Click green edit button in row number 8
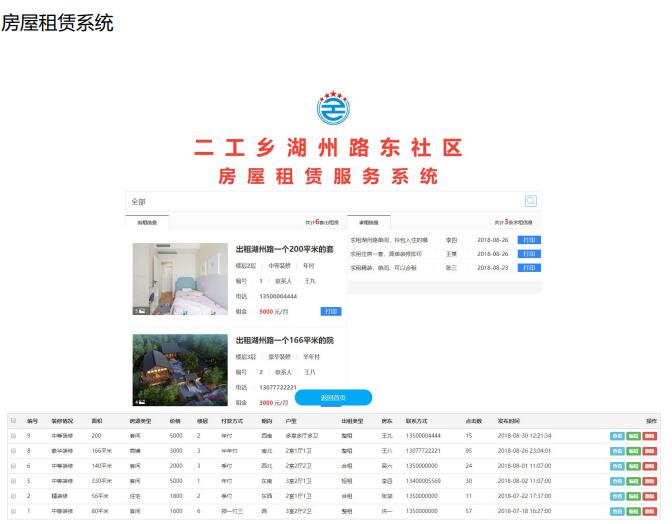The height and width of the screenshot is (524, 672). coord(633,451)
